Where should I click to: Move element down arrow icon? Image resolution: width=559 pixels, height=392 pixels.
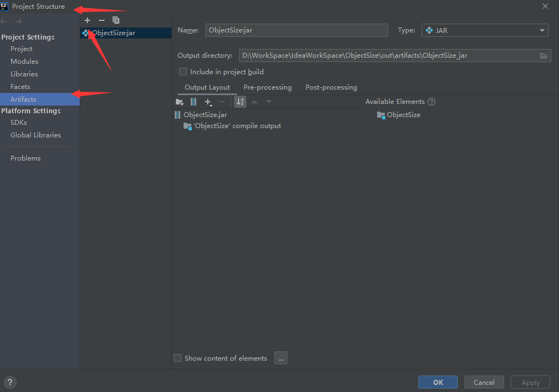(x=269, y=102)
